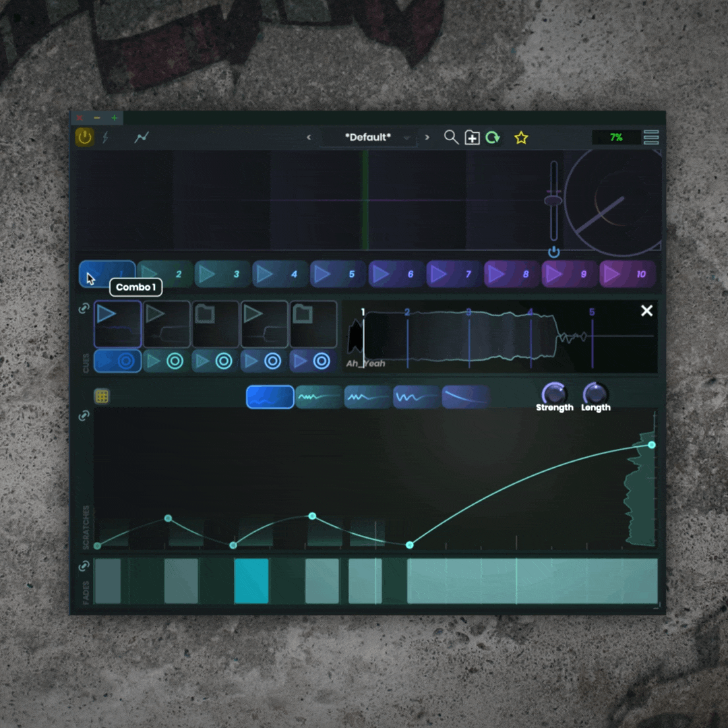
Task: Click the add-to-folder preset icon
Action: [x=472, y=138]
